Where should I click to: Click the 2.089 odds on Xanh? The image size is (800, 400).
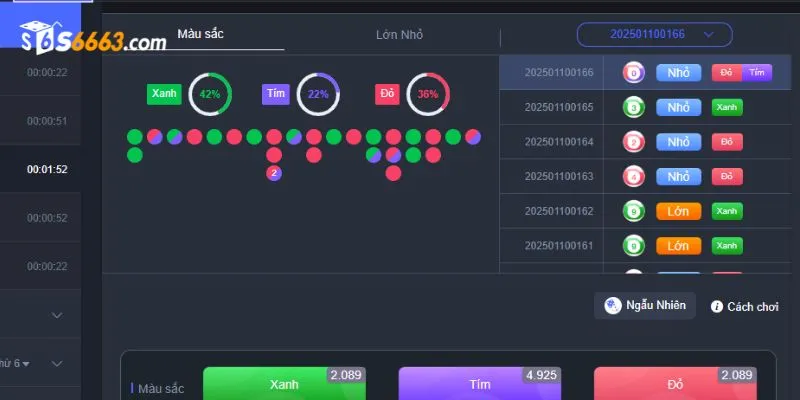click(346, 375)
